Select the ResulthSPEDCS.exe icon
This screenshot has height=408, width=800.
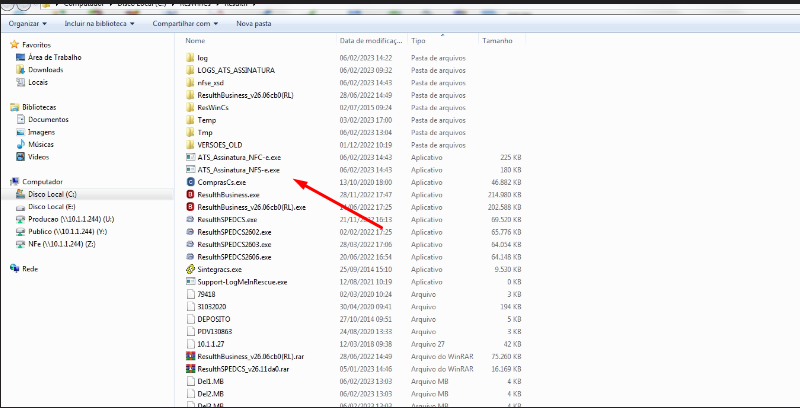point(190,219)
